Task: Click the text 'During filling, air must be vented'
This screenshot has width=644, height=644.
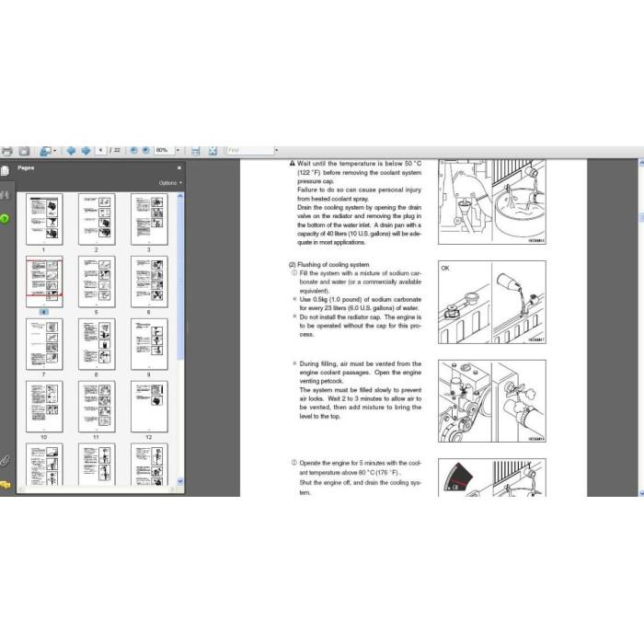Action: [x=348, y=364]
